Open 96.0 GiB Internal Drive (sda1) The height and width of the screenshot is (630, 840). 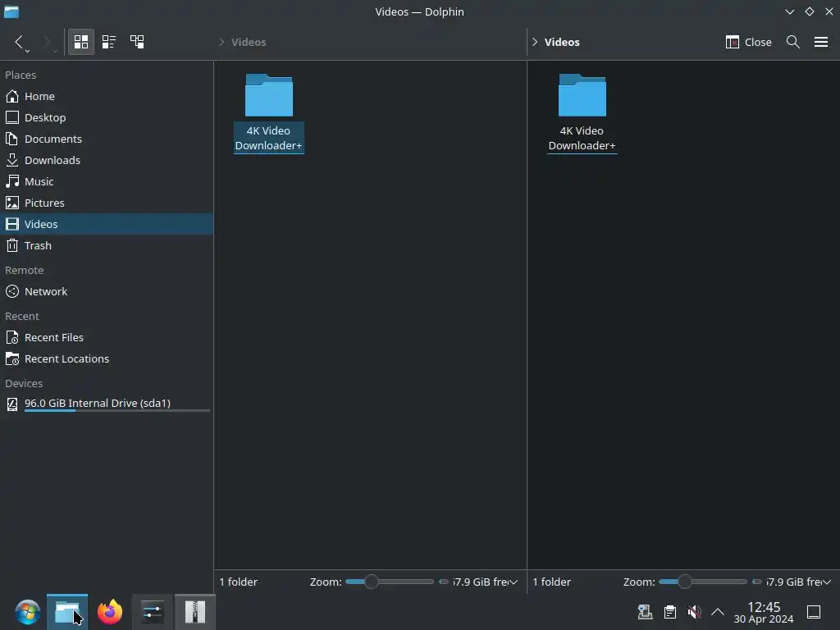107,404
